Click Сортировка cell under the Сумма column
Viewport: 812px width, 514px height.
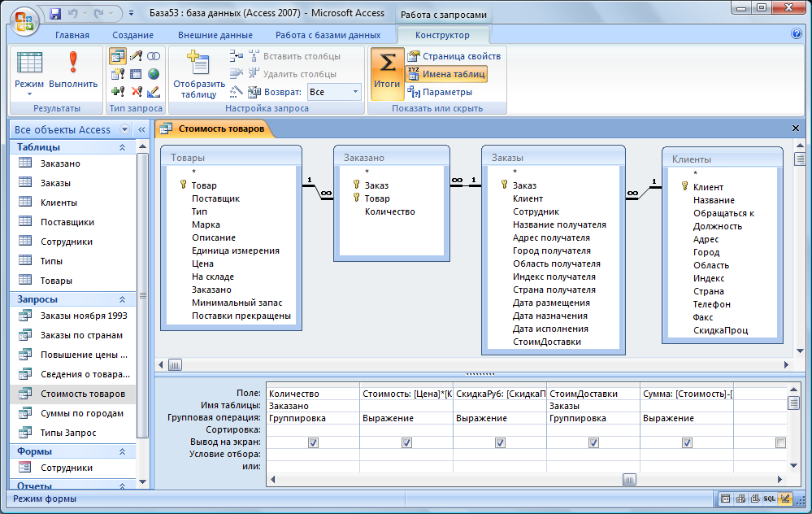687,430
